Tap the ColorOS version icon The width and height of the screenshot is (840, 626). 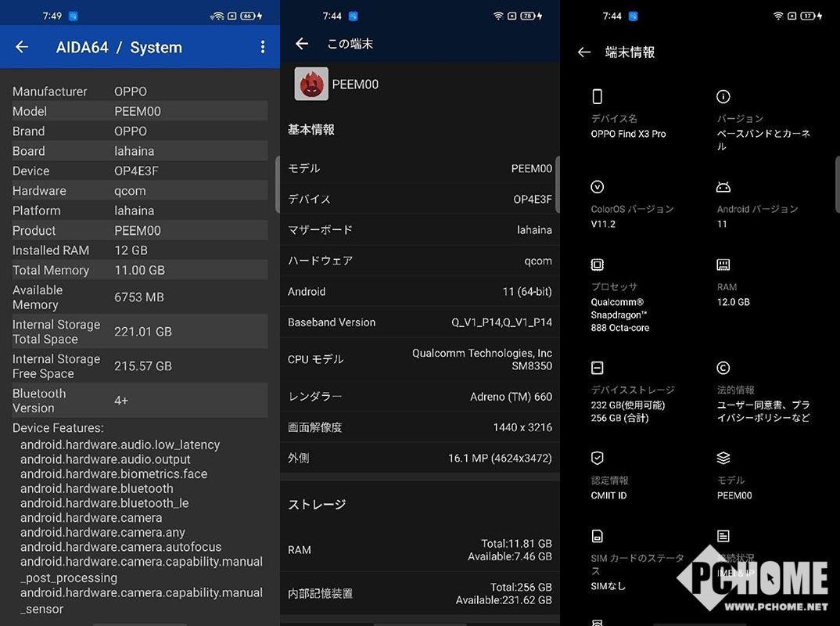[598, 187]
